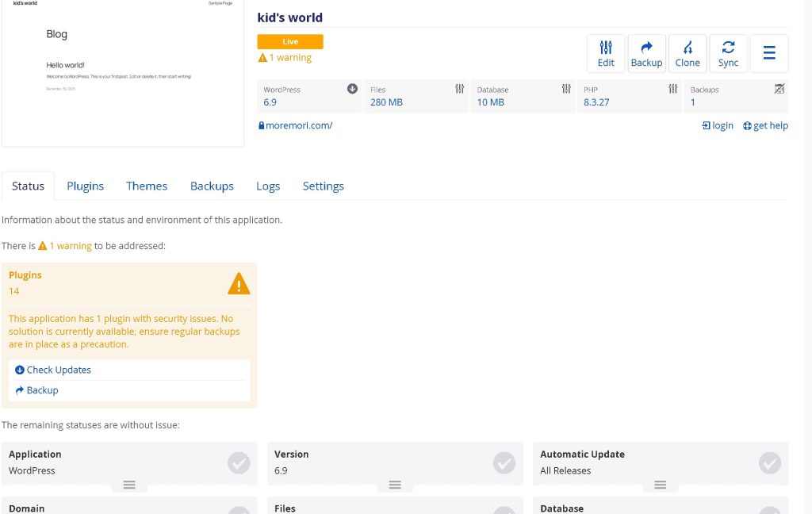Expand the Application WordPress status card
Viewport: 812px width, 514px height.
pos(129,485)
